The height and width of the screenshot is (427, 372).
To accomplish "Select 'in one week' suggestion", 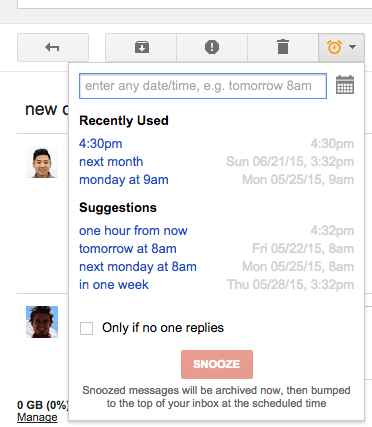I will tap(114, 285).
